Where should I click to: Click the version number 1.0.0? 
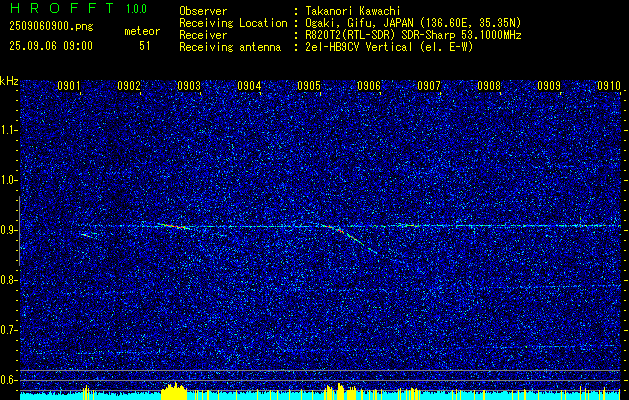click(x=136, y=9)
